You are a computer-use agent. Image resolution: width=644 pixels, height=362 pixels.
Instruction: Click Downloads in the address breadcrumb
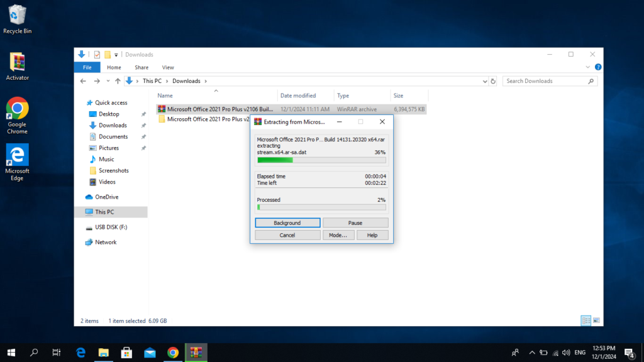(x=186, y=81)
